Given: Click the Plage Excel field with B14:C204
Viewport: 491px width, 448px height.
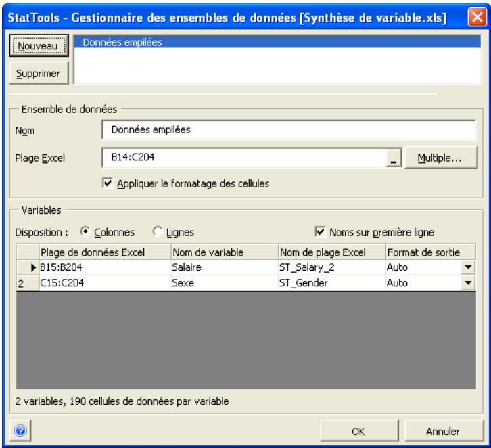Looking at the screenshot, I should (x=244, y=158).
